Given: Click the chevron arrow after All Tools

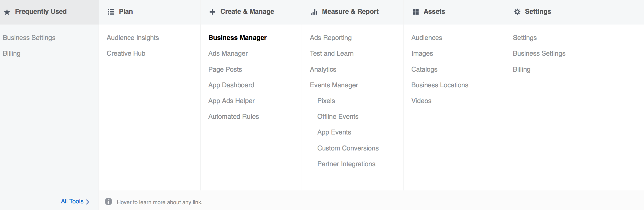Looking at the screenshot, I should point(88,202).
